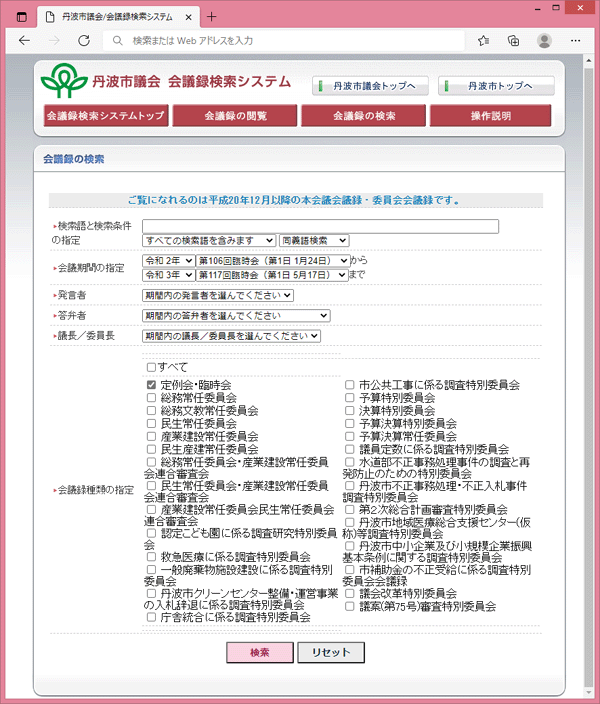Check the すべて checkbox
Screen dimensions: 600x704
[151, 367]
